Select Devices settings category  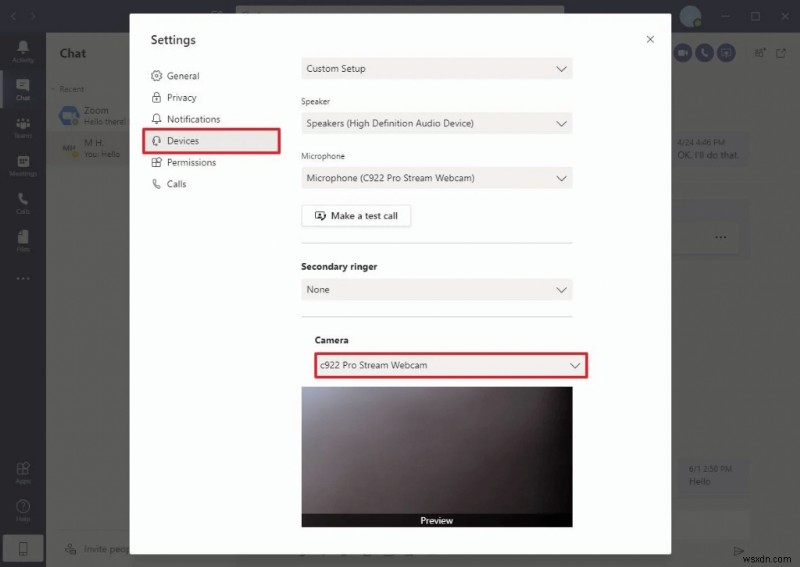211,141
